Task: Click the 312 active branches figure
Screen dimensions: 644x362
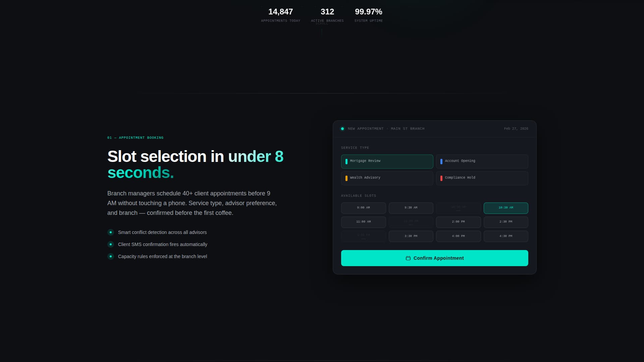Action: point(327,12)
